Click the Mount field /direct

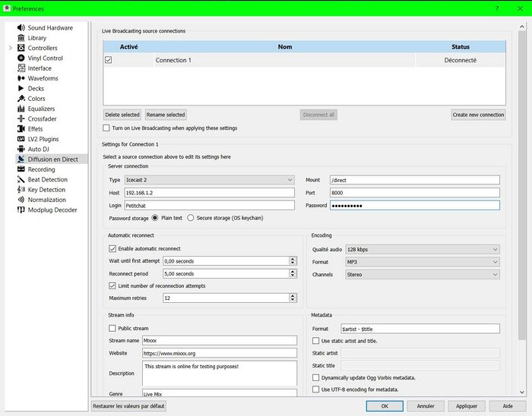point(415,180)
